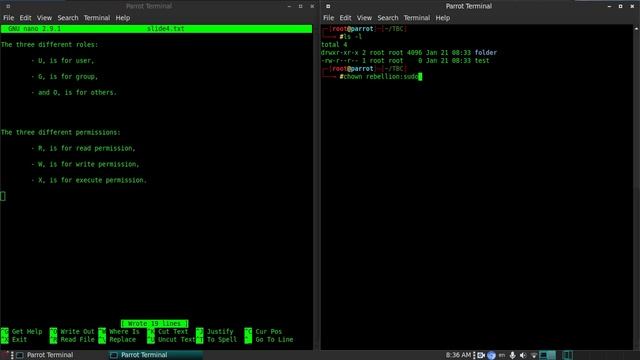The image size is (640, 360).
Task: Click the 'Justify' nano shortcut
Action: click(220, 331)
